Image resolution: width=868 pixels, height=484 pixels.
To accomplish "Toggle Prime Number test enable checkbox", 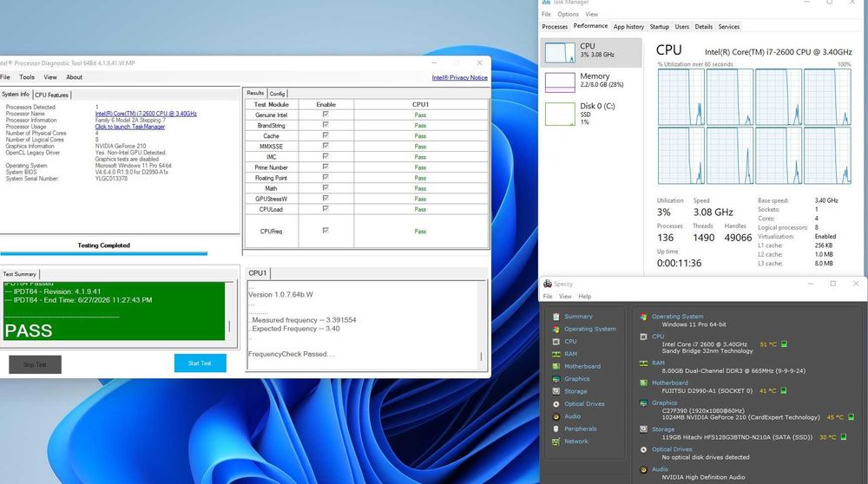I will [325, 167].
